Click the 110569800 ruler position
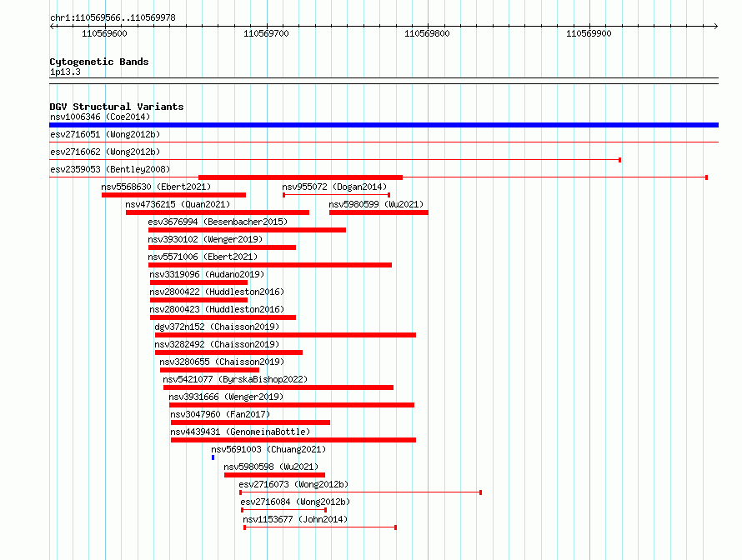Image resolution: width=742 pixels, height=560 pixels. pos(428,33)
